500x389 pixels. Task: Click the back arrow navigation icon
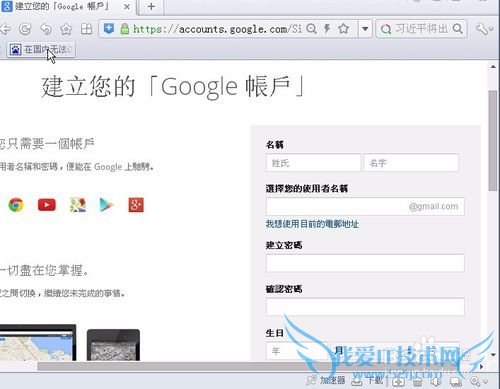(5, 29)
